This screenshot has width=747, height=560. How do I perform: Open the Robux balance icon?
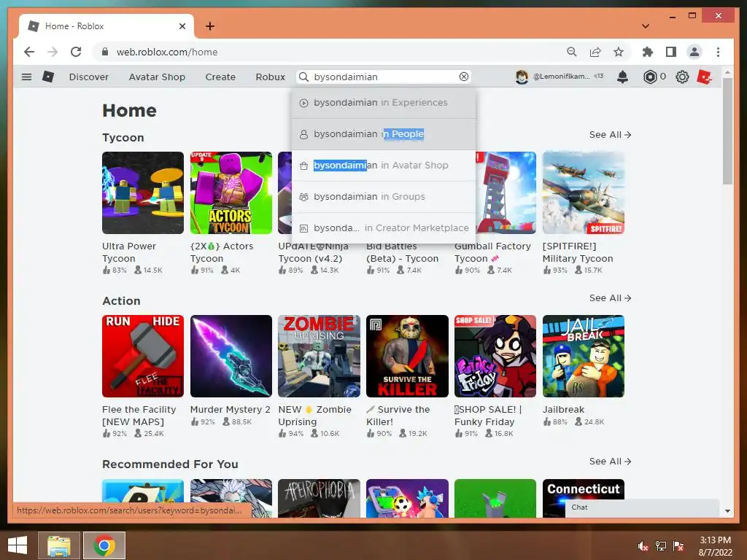[x=649, y=77]
